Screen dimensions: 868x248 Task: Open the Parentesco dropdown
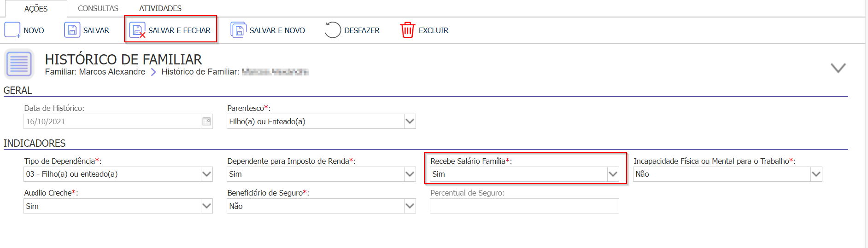(410, 121)
